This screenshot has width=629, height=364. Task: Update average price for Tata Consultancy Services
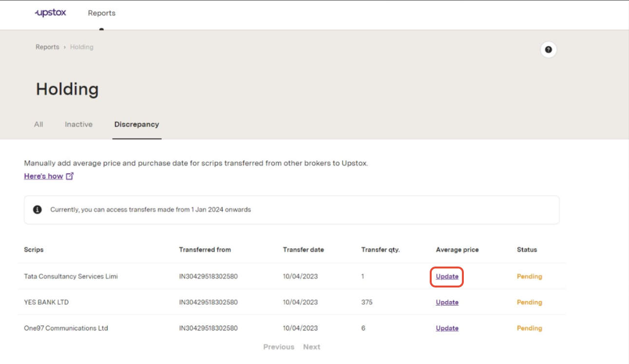click(x=447, y=277)
